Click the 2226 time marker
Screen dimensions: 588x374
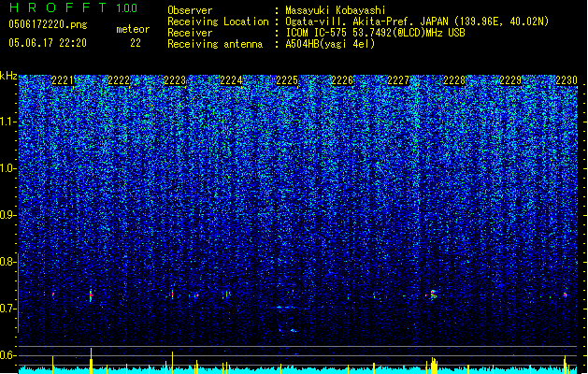click(342, 80)
